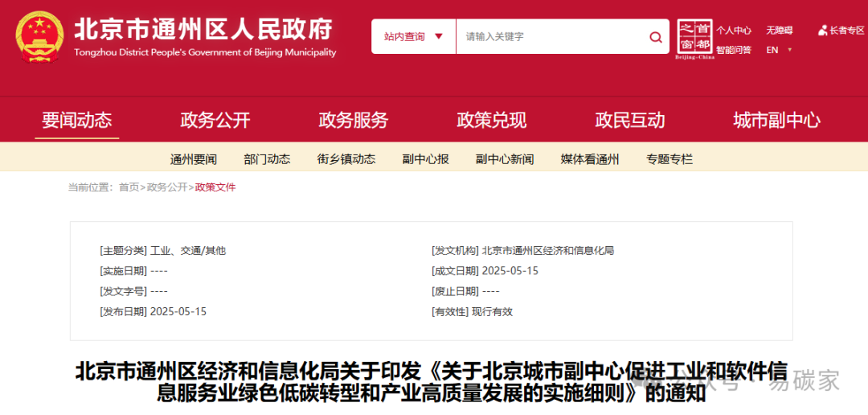Open the 站内查询 search scope dropdown

[414, 36]
